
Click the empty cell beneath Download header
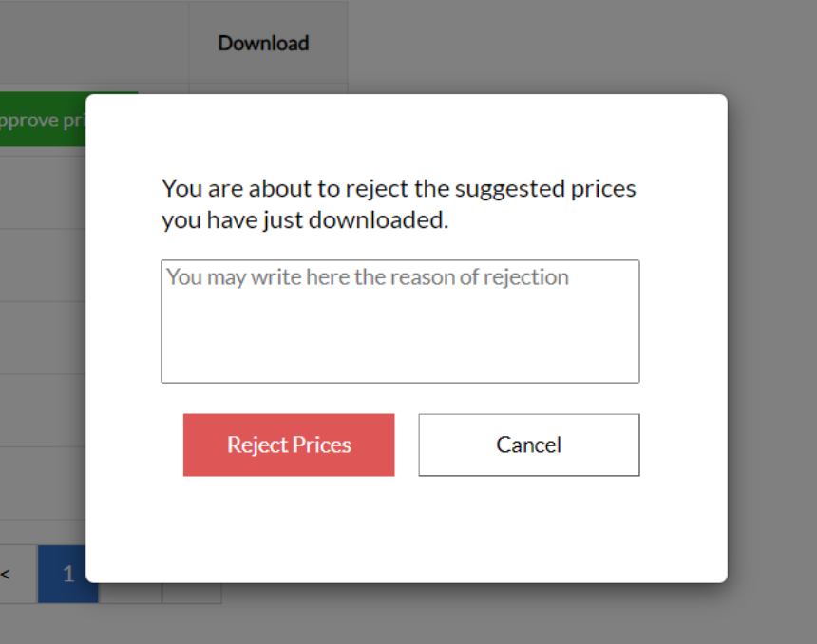click(268, 88)
